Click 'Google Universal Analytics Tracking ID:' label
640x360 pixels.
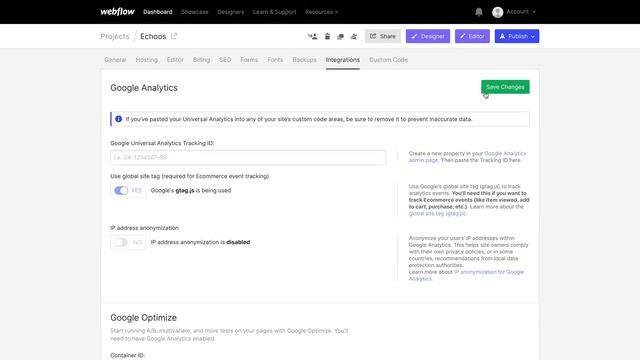pos(162,143)
